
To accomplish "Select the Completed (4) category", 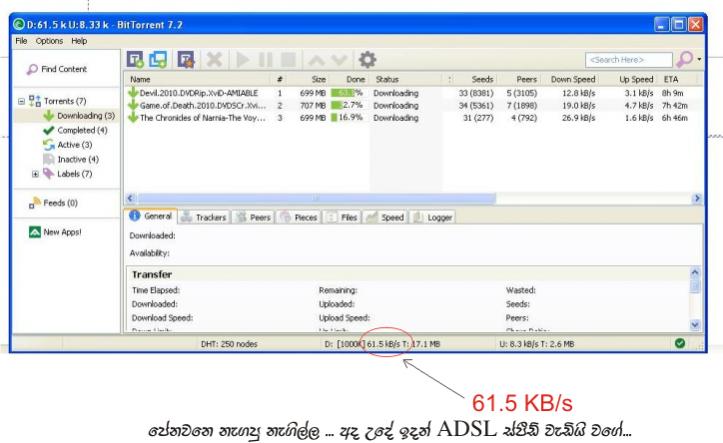I will point(75,130).
